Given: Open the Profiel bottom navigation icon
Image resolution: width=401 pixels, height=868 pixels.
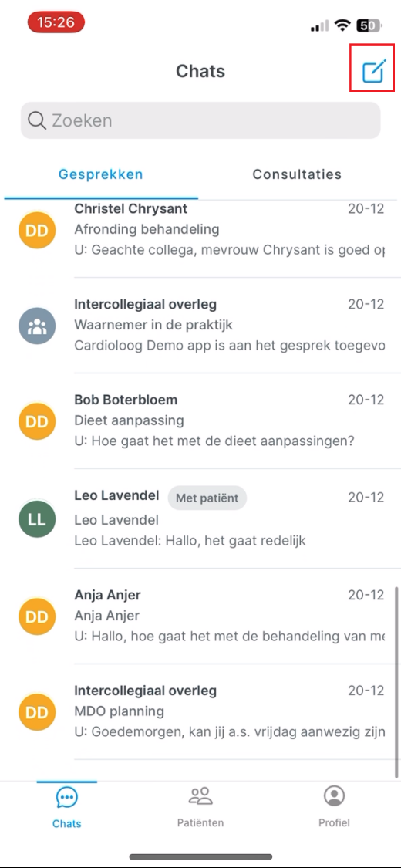Looking at the screenshot, I should [334, 796].
